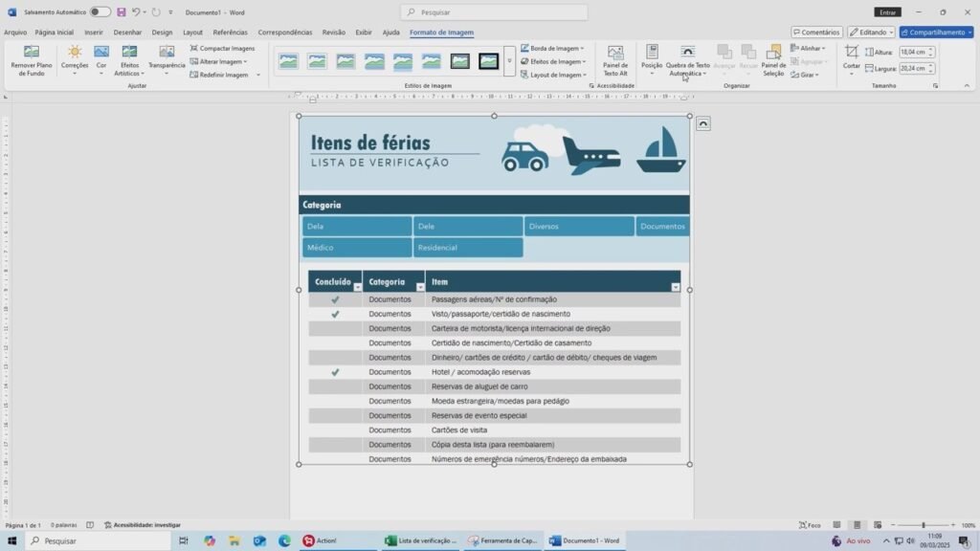Click the layout options icon beside image
The height and width of the screenshot is (551, 980).
pos(703,124)
